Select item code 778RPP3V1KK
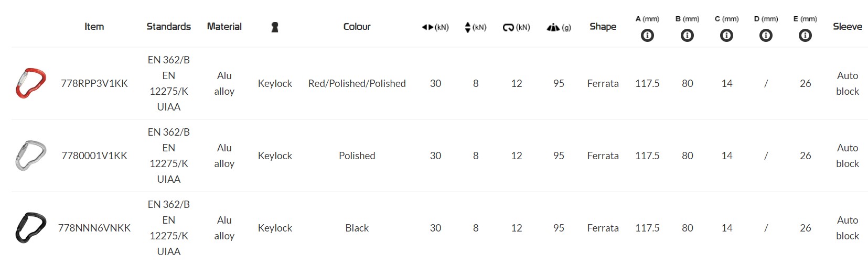 (x=94, y=83)
